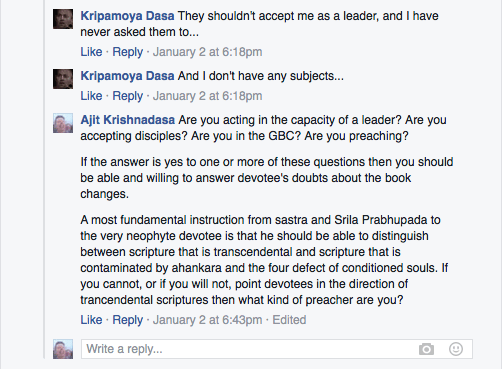
Task: Open the "January 2 at 6:43pm" timestamp
Action: [x=207, y=320]
